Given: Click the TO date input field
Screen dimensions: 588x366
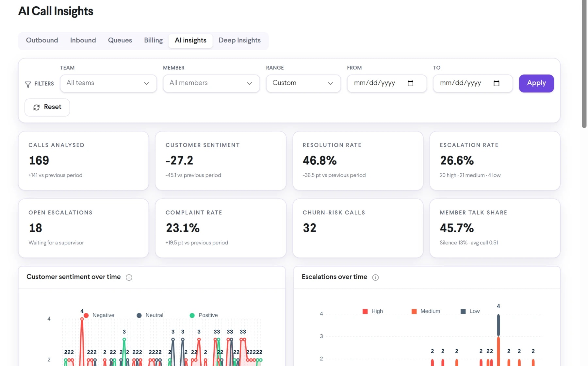Looking at the screenshot, I should (x=473, y=83).
